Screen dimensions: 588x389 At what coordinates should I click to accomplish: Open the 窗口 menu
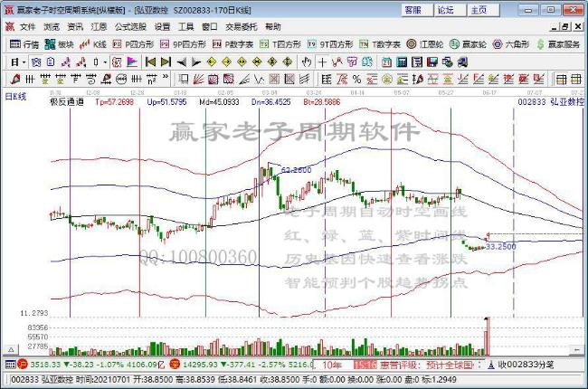click(210, 26)
